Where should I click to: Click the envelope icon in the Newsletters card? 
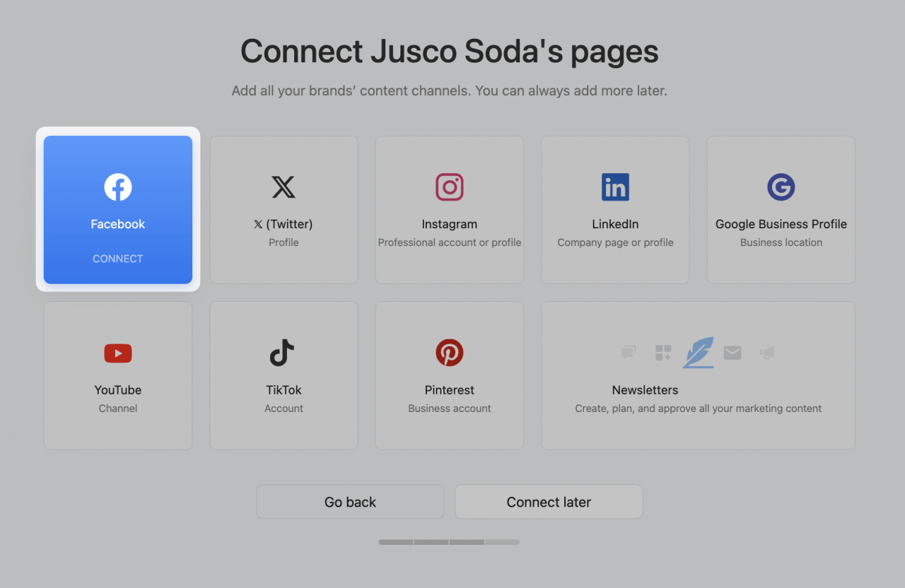(732, 353)
